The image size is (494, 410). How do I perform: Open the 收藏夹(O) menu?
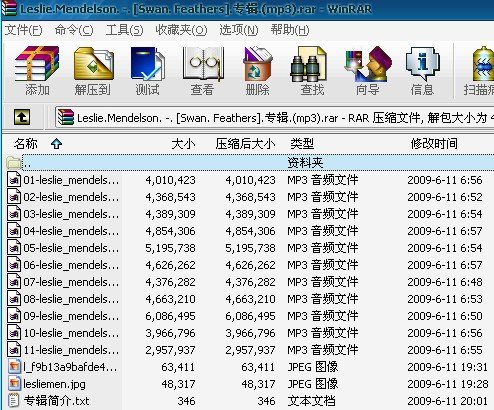(x=181, y=30)
